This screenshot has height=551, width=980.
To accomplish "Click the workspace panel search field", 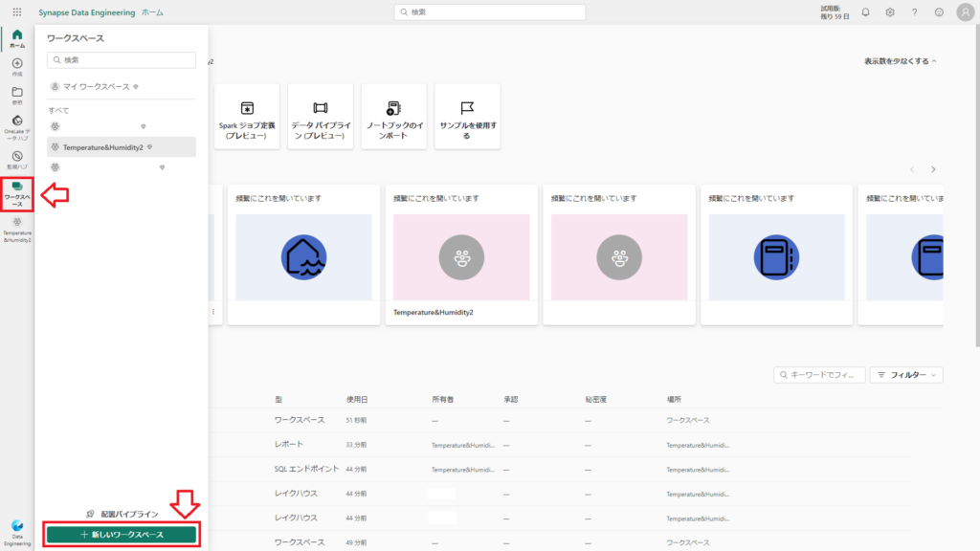I will tap(122, 59).
